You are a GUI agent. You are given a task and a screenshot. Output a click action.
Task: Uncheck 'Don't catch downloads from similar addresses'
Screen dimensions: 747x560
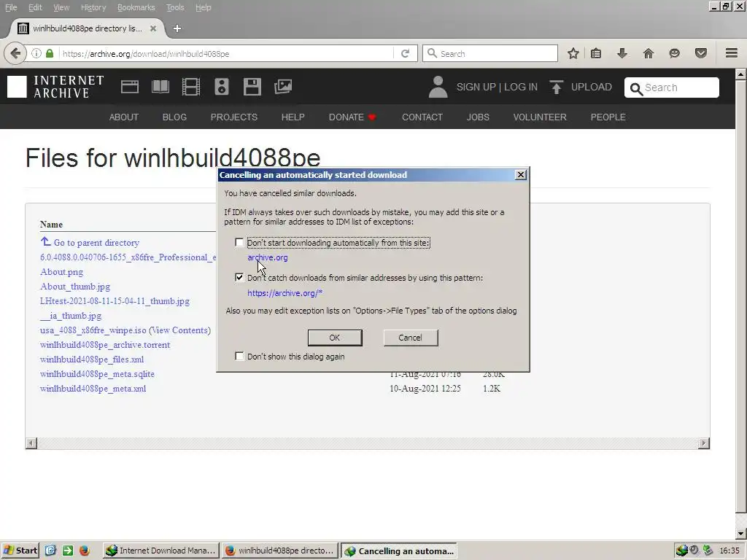click(239, 278)
